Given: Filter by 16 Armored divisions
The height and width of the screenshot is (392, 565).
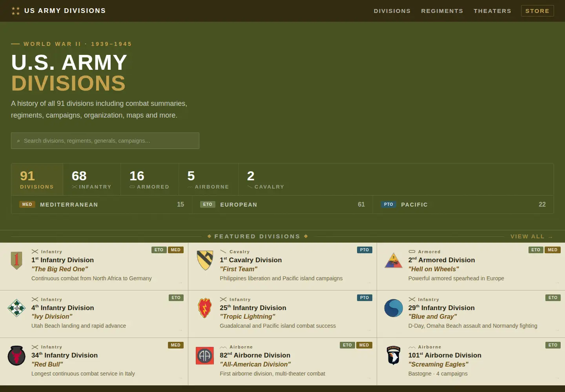Looking at the screenshot, I should click(149, 180).
